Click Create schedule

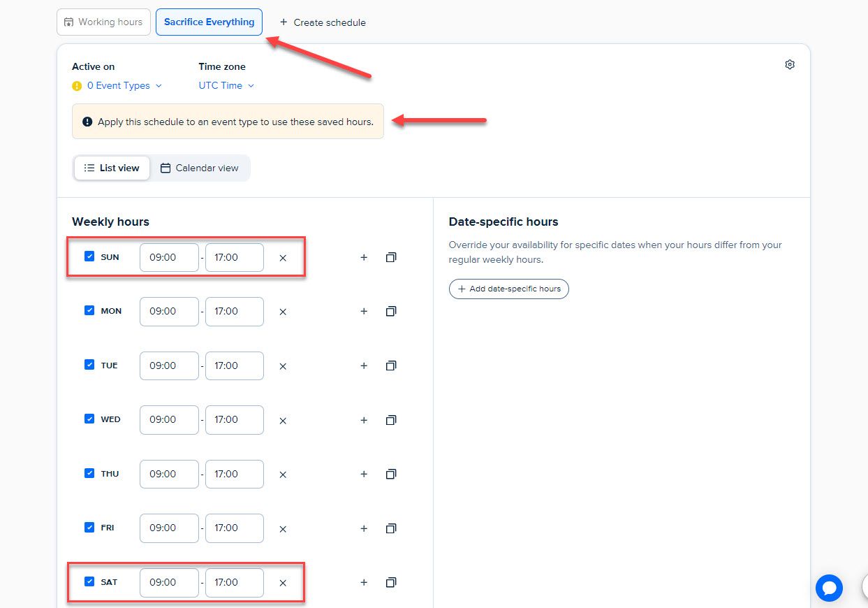click(x=323, y=22)
